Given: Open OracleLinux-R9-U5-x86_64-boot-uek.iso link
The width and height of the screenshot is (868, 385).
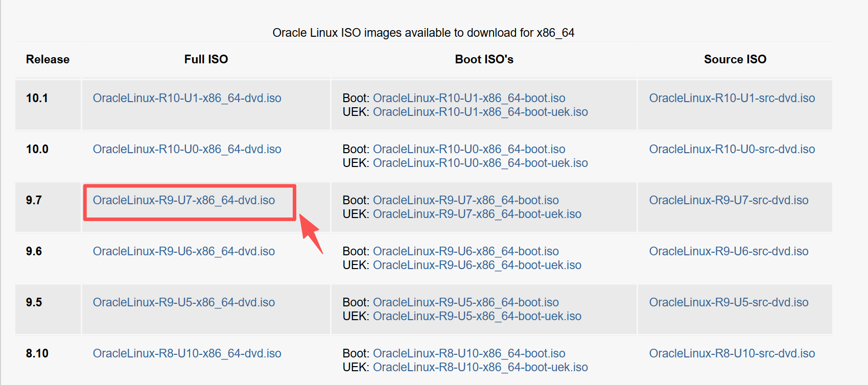Looking at the screenshot, I should click(x=477, y=316).
